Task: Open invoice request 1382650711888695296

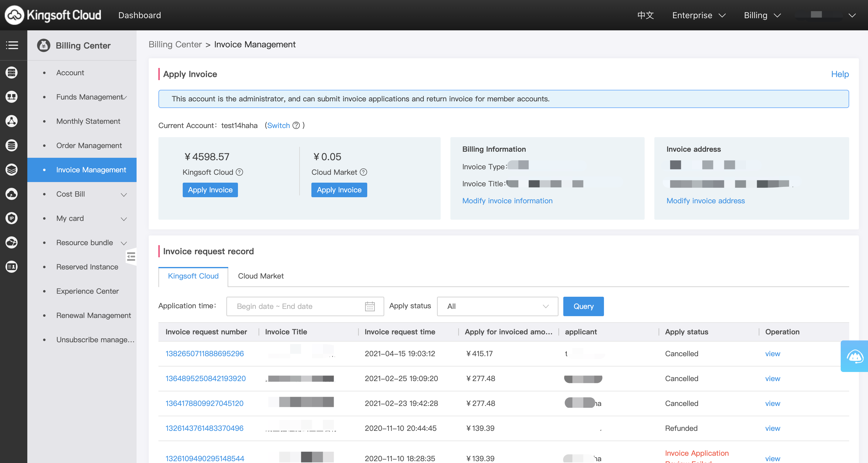Action: pyautogui.click(x=205, y=354)
